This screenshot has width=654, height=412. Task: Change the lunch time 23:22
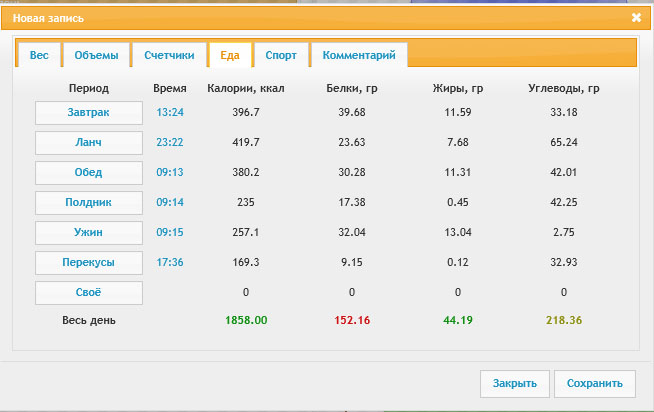click(169, 142)
